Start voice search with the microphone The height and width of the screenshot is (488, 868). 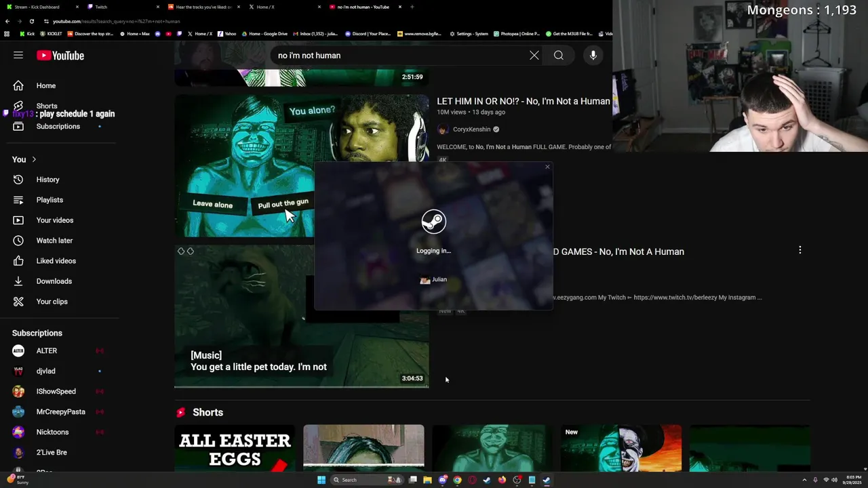[593, 56]
